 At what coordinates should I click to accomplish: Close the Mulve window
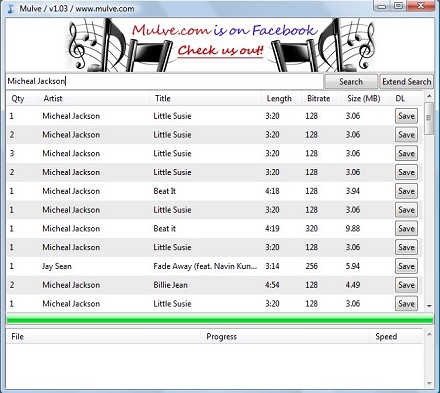coord(421,6)
